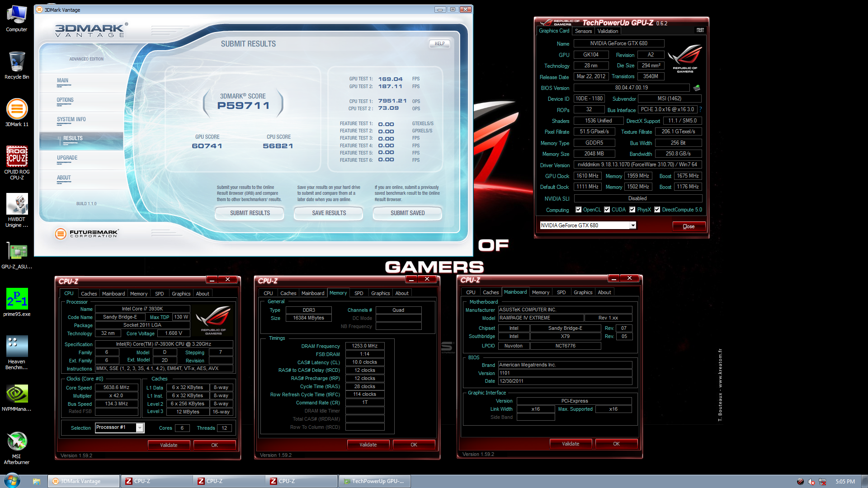Launch prime95.exe from desktop
The height and width of the screenshot is (488, 868).
coord(17,303)
